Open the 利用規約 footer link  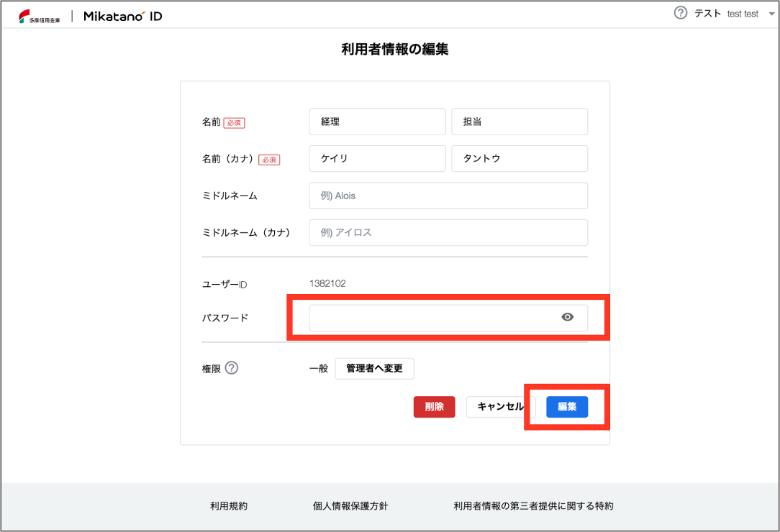pyautogui.click(x=229, y=506)
